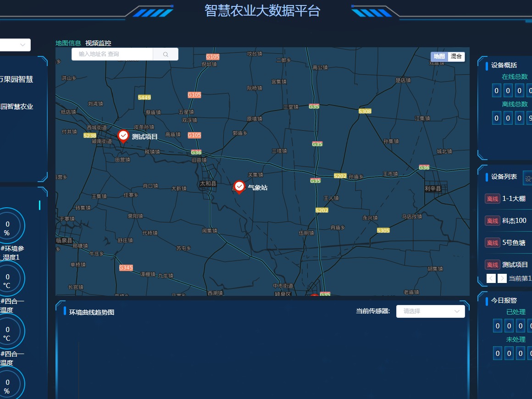Expand the top-left project selector dropdown
The width and height of the screenshot is (532, 399).
click(15, 45)
